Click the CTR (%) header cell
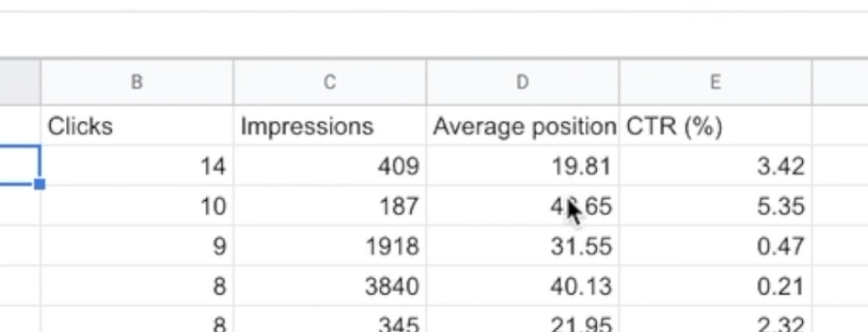The height and width of the screenshot is (332, 868). [x=715, y=126]
